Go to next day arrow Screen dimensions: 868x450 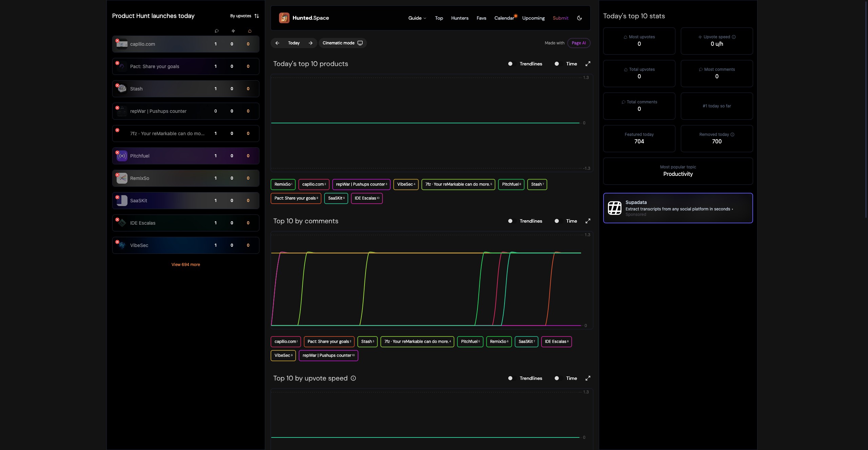[x=311, y=43]
